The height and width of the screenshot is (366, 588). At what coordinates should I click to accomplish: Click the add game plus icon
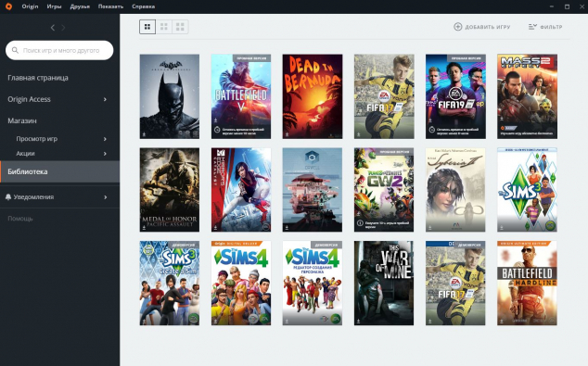(458, 27)
